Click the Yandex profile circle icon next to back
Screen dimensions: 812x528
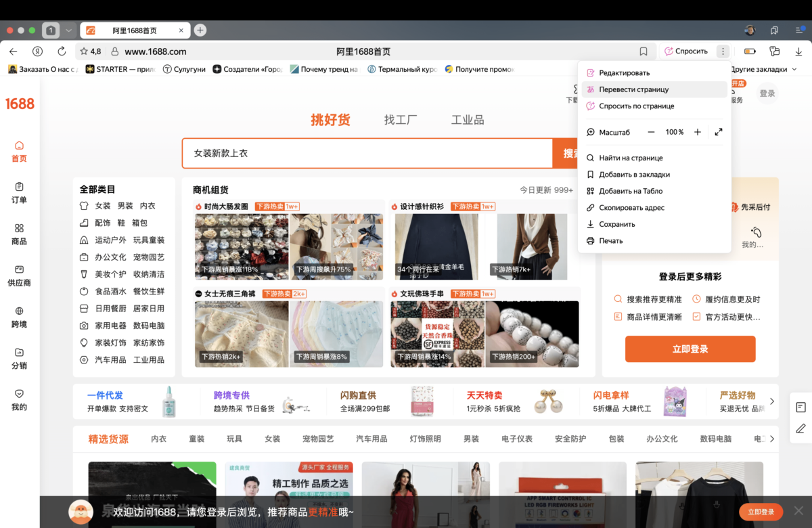pos(38,51)
